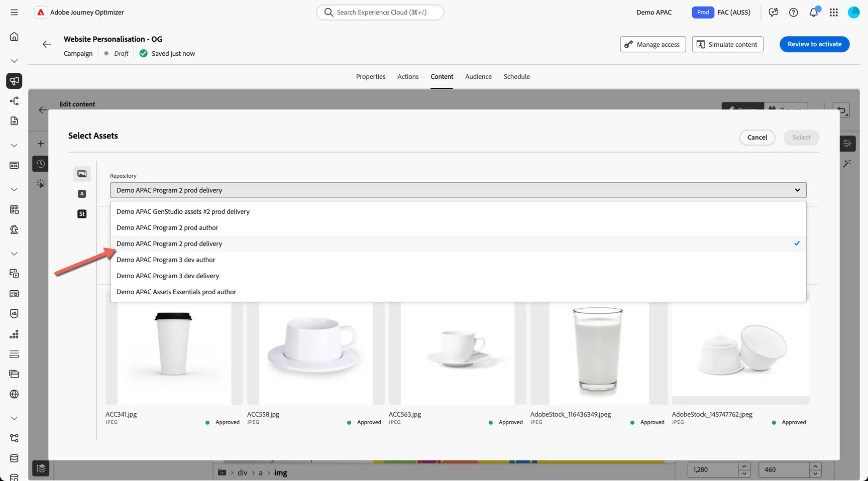Open the hamburger navigation menu
Viewport: 868px width, 481px height.
point(14,12)
